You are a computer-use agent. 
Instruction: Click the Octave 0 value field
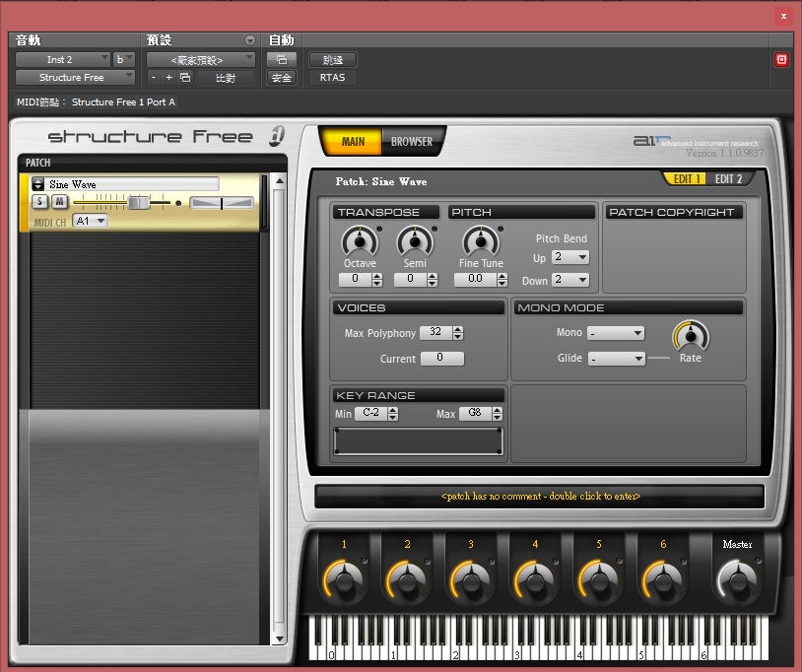click(x=356, y=279)
